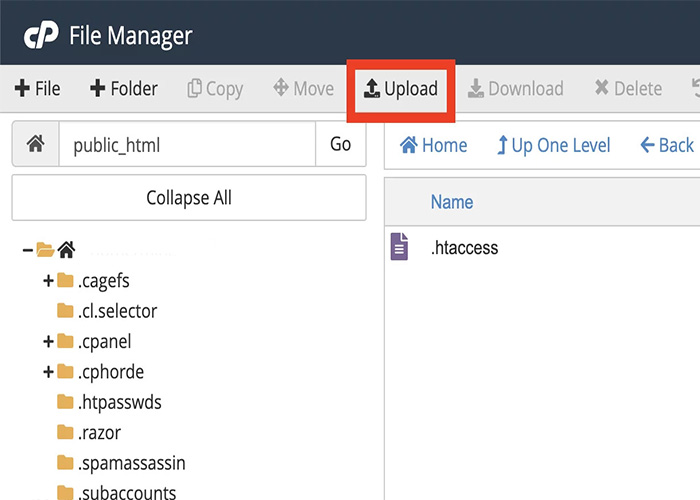Select the .htpasswds folder

point(120,403)
